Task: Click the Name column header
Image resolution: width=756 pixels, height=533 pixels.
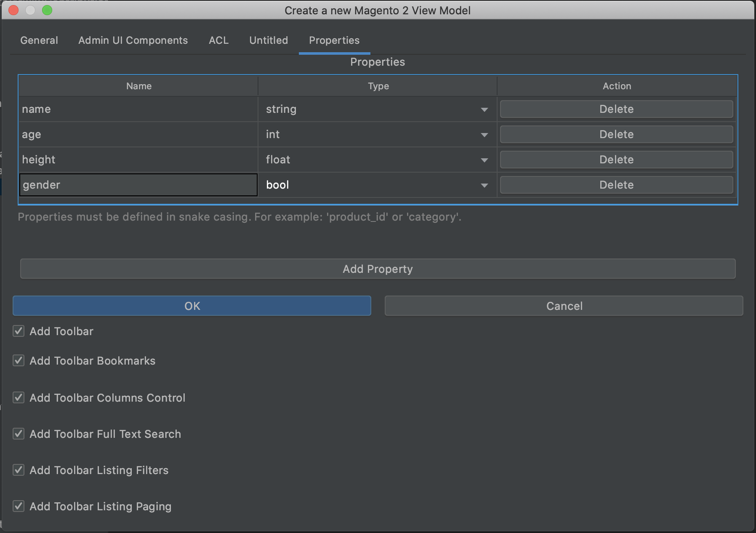Action: [138, 86]
